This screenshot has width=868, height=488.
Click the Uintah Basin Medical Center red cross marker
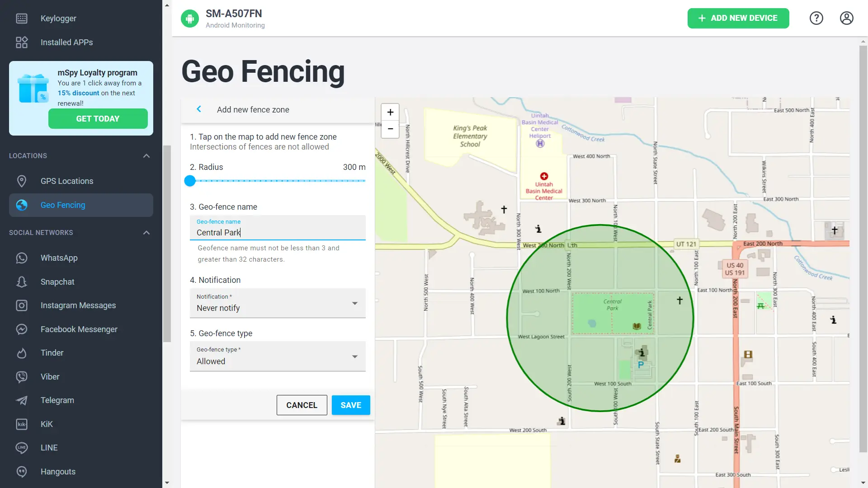coord(544,176)
